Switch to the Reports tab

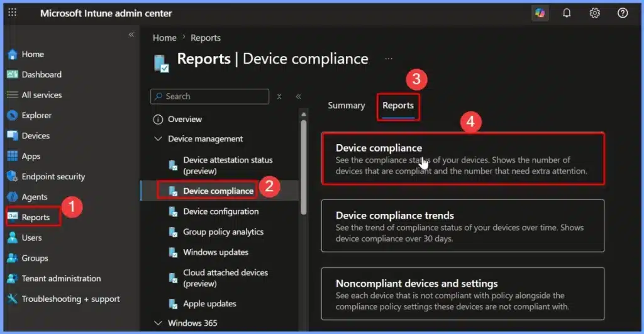click(x=398, y=106)
